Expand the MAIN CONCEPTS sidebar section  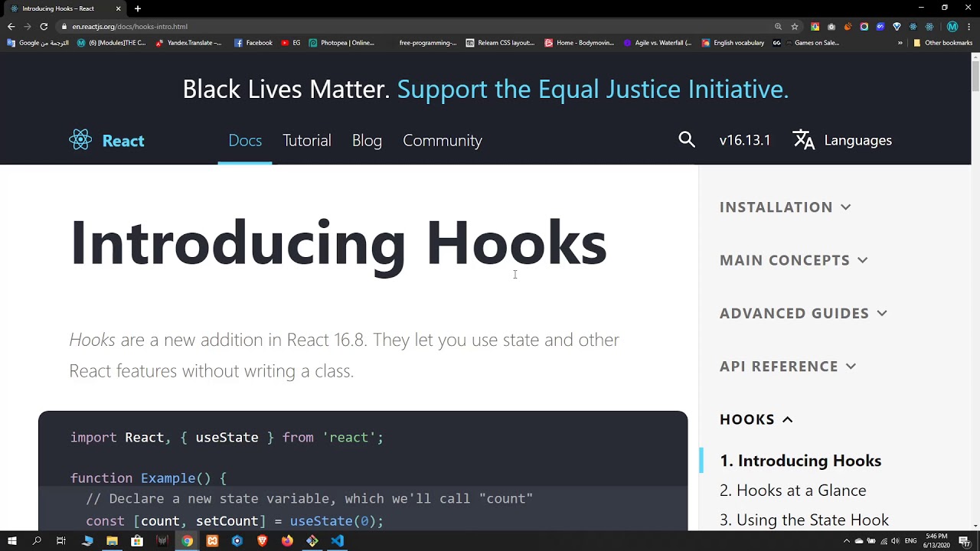click(794, 260)
